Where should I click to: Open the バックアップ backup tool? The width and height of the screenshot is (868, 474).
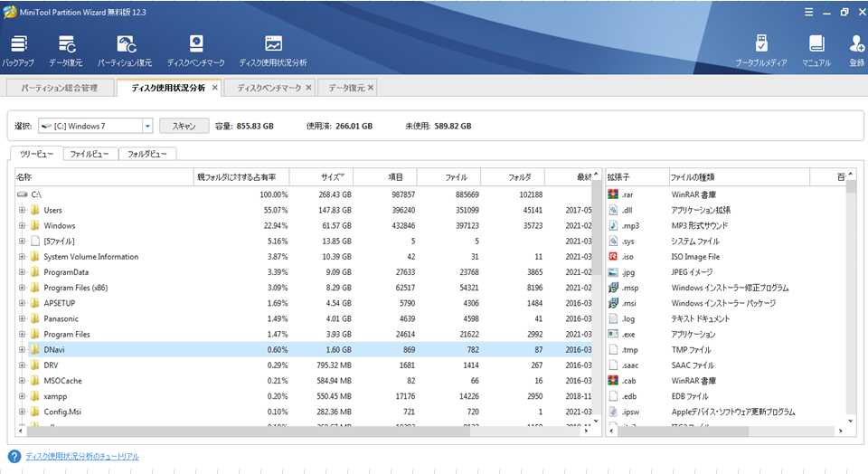(x=18, y=51)
